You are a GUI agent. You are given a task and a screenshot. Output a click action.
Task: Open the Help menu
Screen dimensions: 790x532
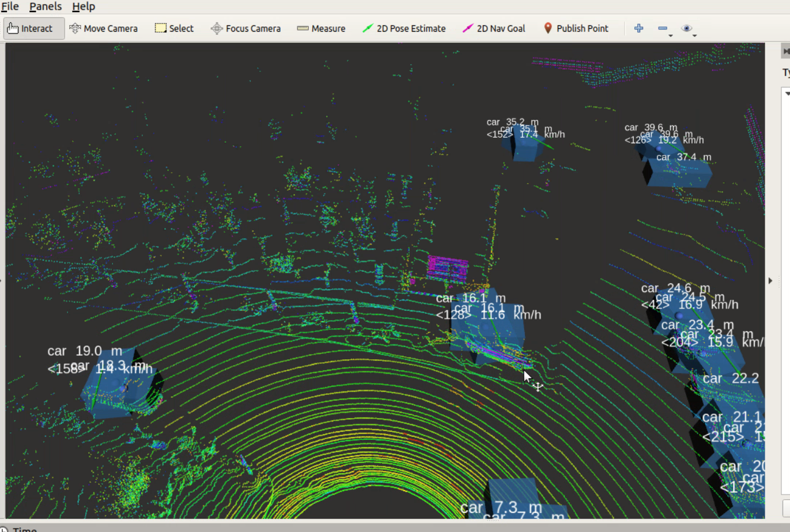[x=84, y=6]
